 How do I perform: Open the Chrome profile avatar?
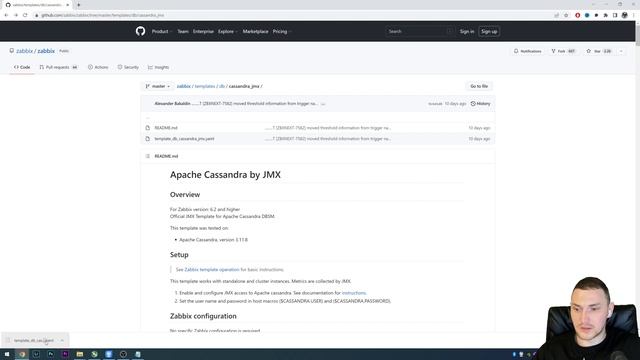[x=624, y=15]
